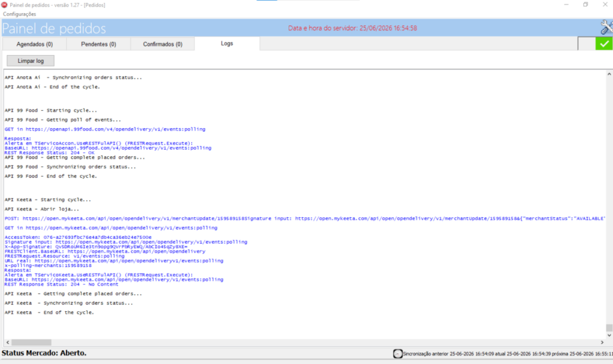
Task: Click log line 'API Anota Ai - End of the cycle.'
Action: point(53,87)
